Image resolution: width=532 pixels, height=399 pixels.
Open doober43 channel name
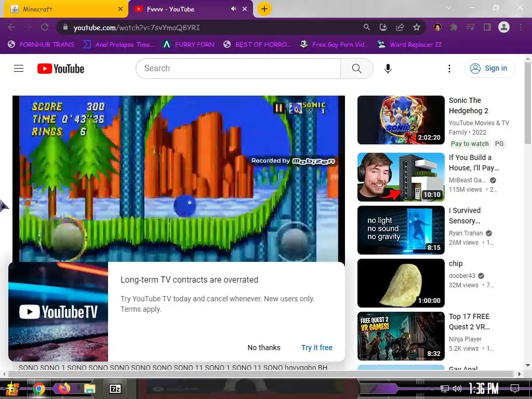pyautogui.click(x=462, y=276)
